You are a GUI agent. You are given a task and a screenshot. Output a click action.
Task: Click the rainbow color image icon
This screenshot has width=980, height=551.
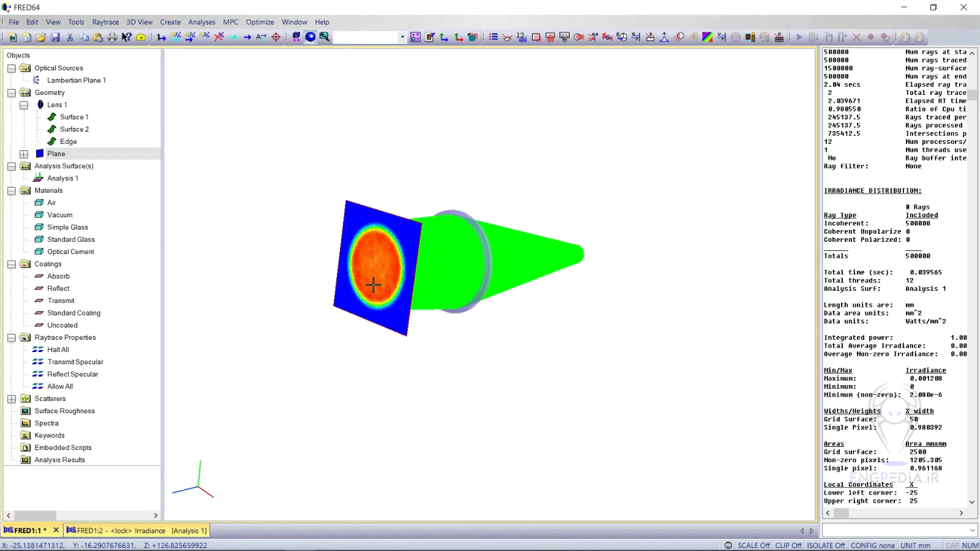707,37
